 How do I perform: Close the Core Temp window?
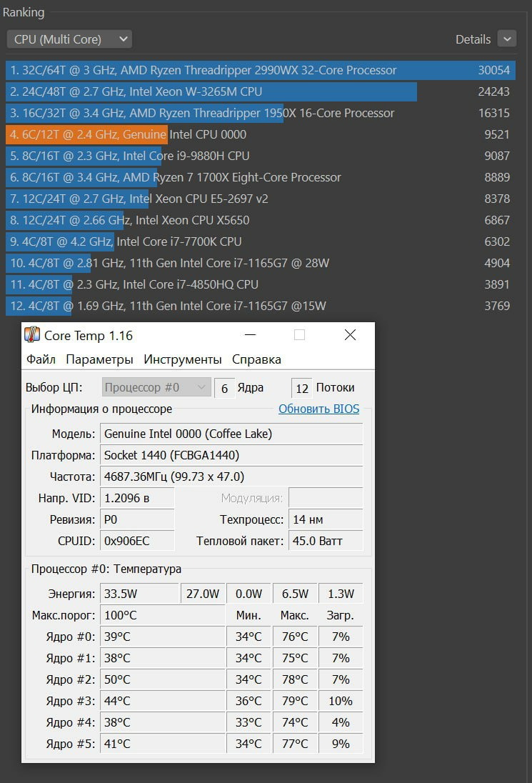click(x=351, y=334)
